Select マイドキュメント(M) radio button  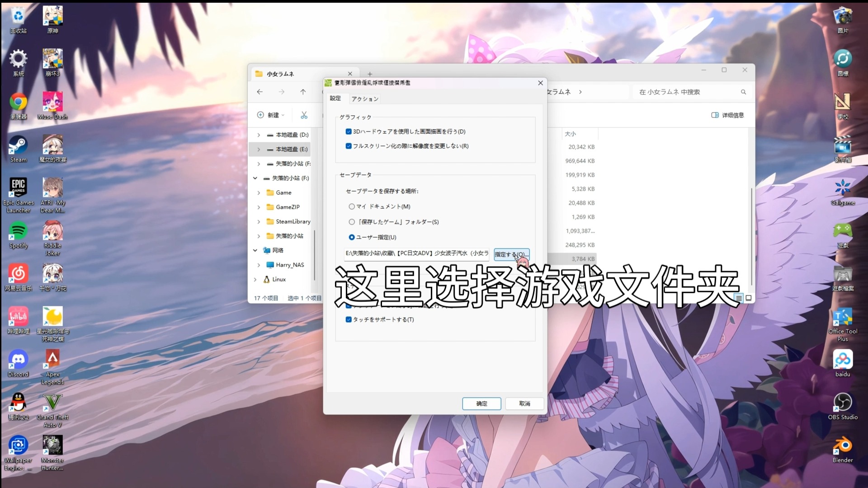[351, 206]
